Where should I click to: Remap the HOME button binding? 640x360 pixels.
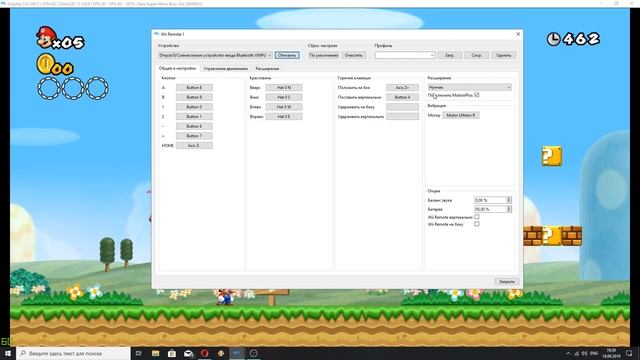pos(194,145)
